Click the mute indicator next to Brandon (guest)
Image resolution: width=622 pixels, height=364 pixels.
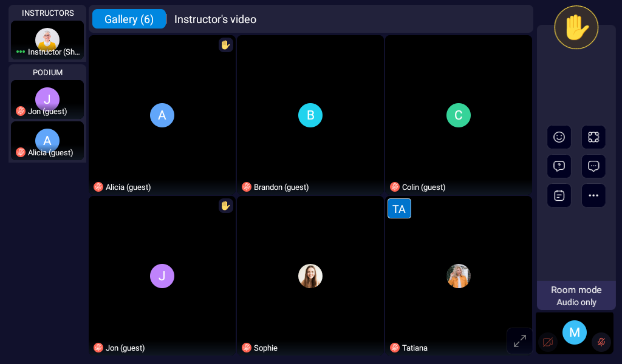247,187
